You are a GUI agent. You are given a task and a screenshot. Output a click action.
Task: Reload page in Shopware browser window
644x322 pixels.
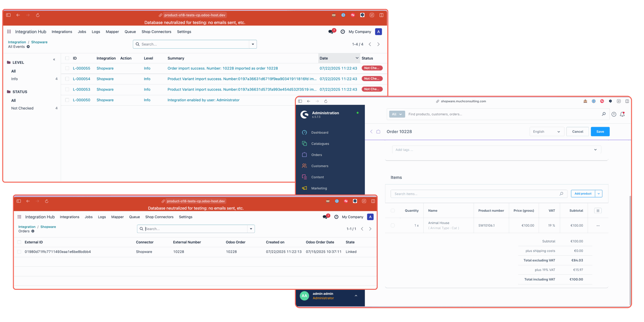click(x=326, y=101)
